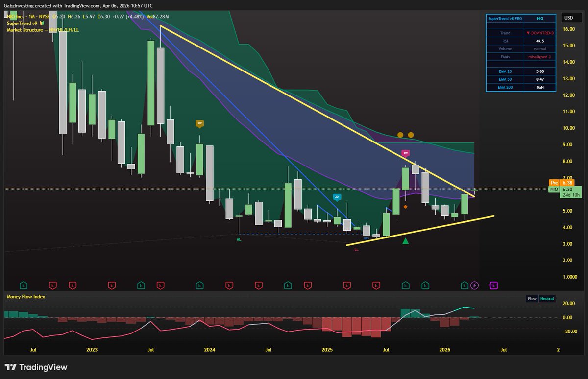The image size is (588, 379).
Task: Click the HL market structure label
Action: (x=238, y=239)
